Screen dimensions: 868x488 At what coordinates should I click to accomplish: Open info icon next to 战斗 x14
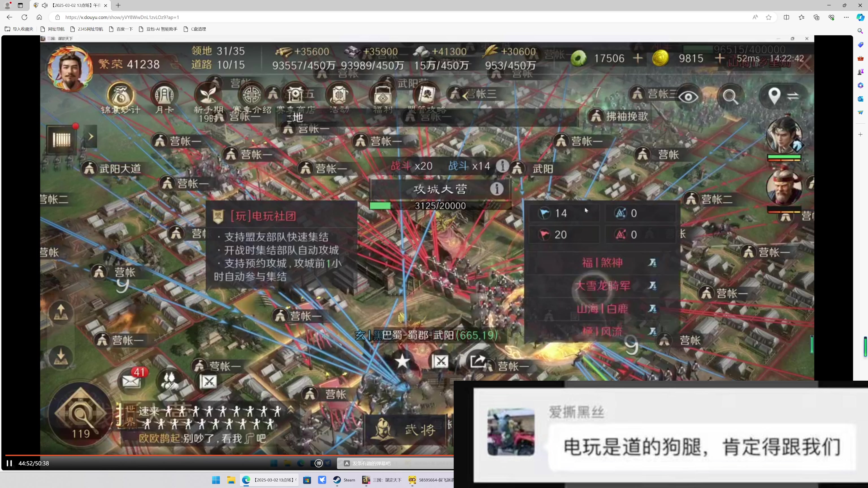(502, 166)
